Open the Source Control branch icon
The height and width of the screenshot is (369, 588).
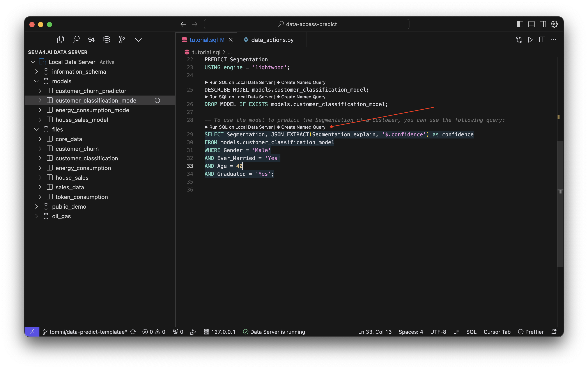[x=122, y=39]
